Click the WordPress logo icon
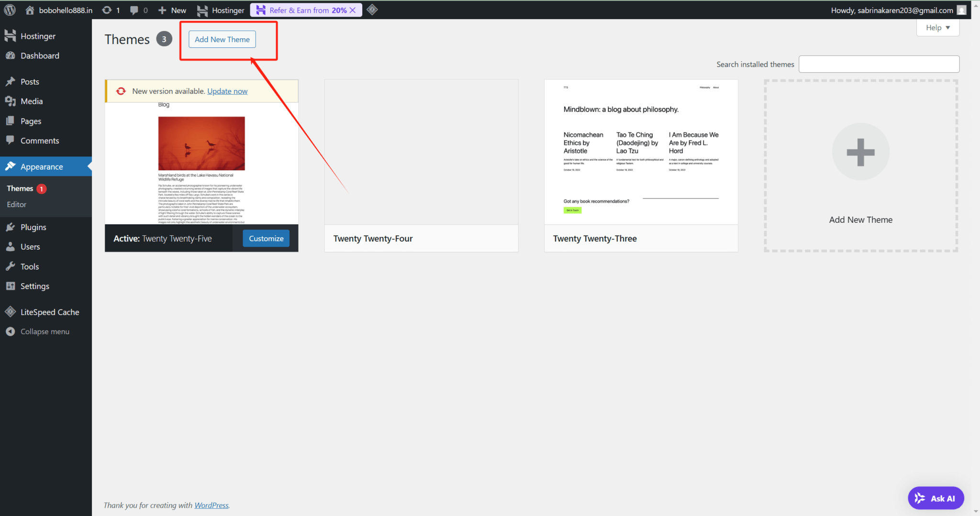The width and height of the screenshot is (980, 516). click(x=10, y=10)
